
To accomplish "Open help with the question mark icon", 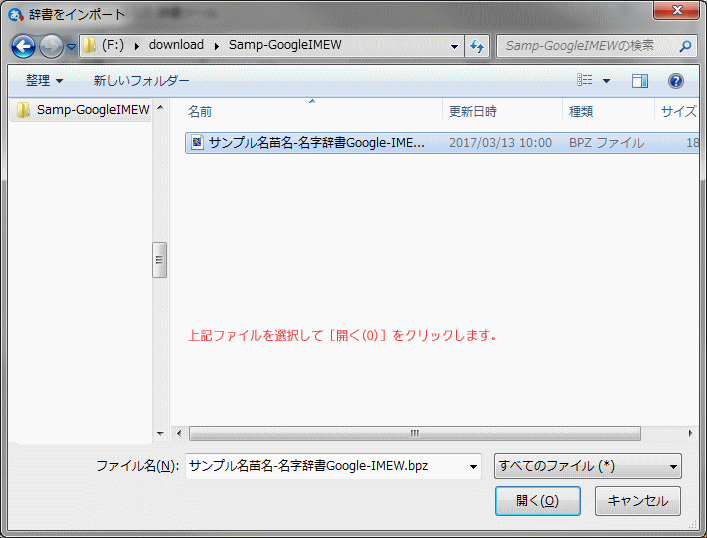I will coord(675,81).
